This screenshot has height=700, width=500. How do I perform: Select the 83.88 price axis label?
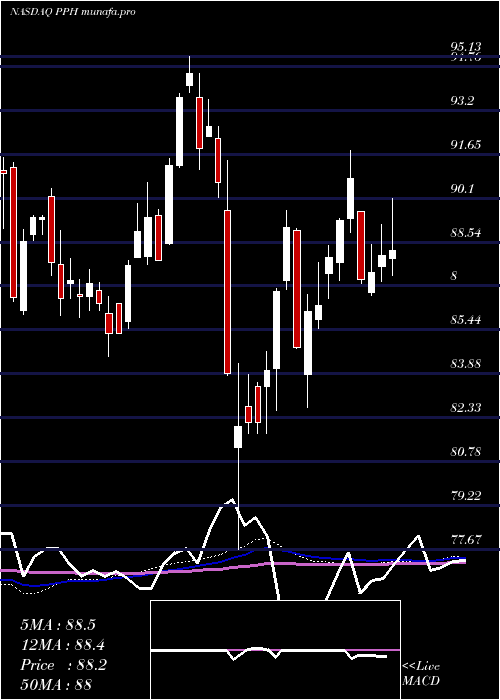[466, 363]
